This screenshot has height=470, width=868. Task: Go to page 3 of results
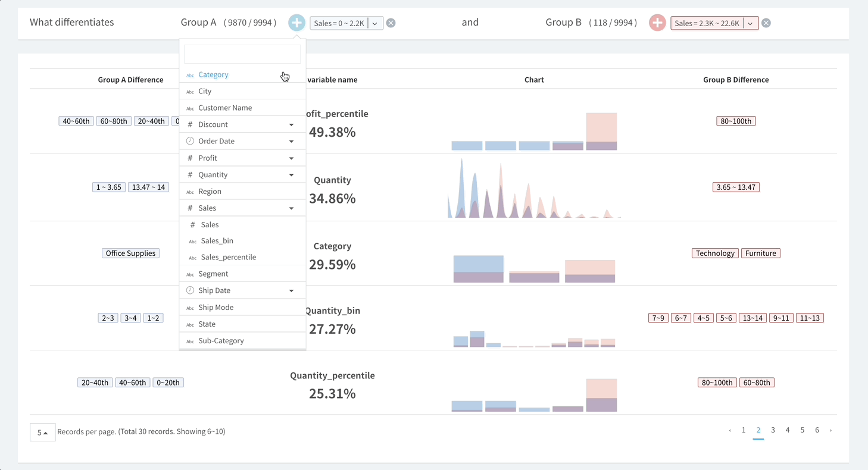click(x=773, y=430)
